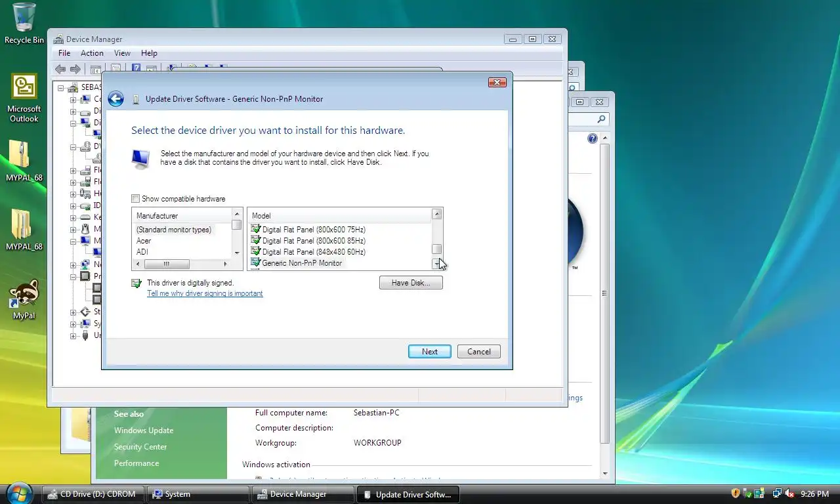Expand the ID... ATA controllers node
Screen dimensions: 840x504
coord(73,205)
